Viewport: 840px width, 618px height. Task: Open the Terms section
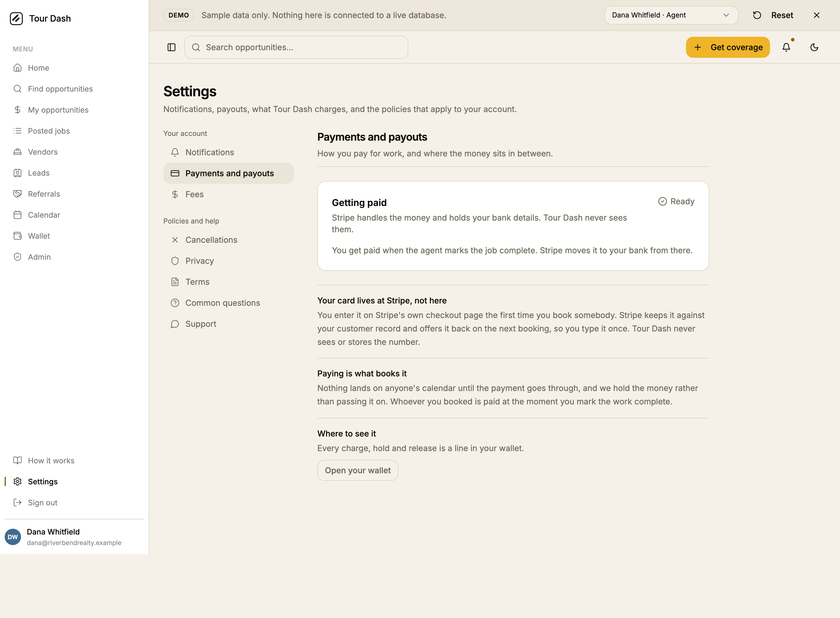[228, 282]
